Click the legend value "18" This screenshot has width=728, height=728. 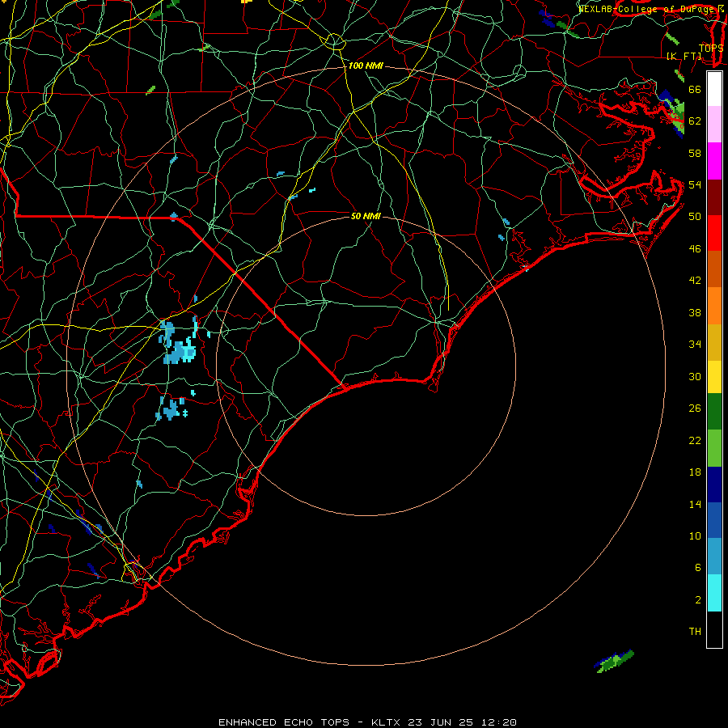point(695,472)
